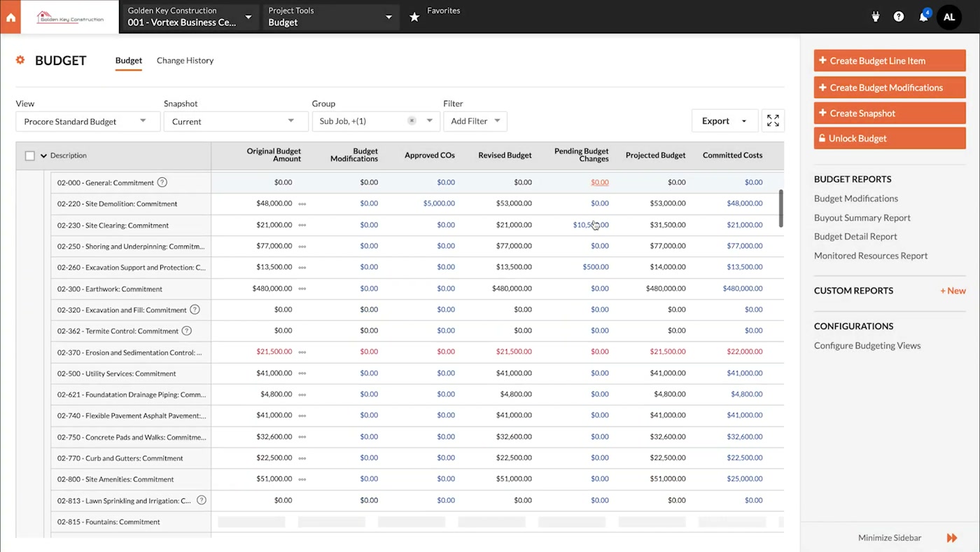Viewport: 980px width, 552px height.
Task: Open the Budget Detail Report link
Action: click(x=855, y=236)
